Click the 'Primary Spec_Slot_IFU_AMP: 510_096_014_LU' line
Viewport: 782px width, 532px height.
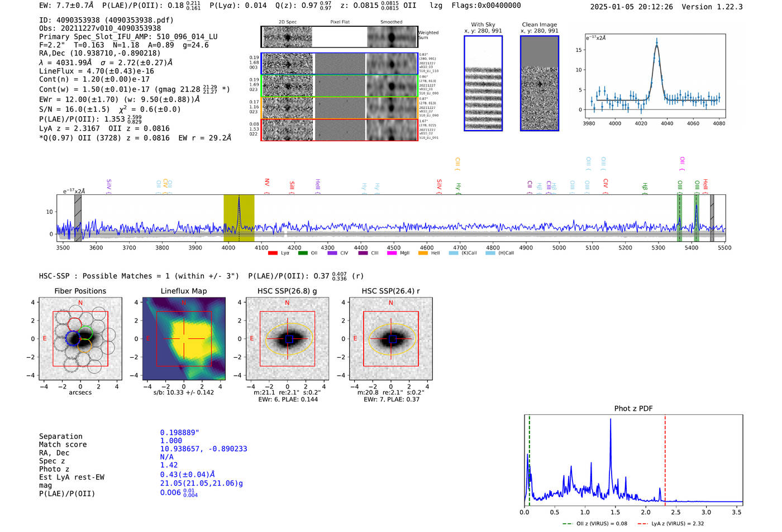[x=128, y=37]
